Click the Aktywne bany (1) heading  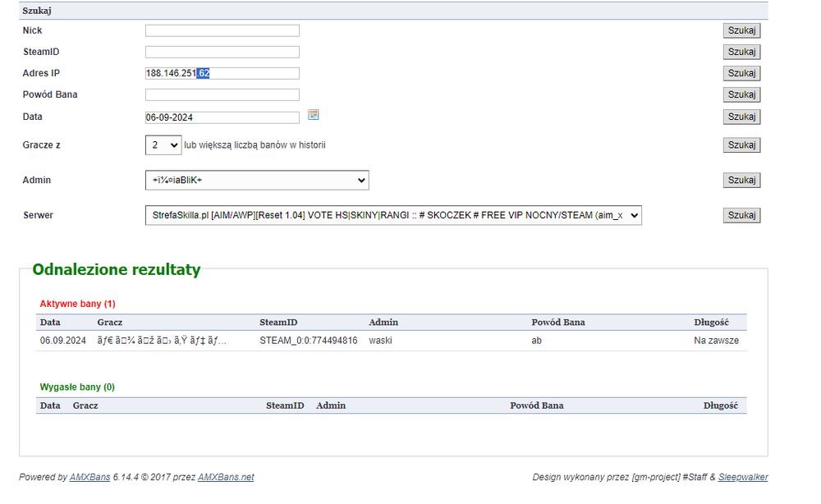(x=77, y=304)
